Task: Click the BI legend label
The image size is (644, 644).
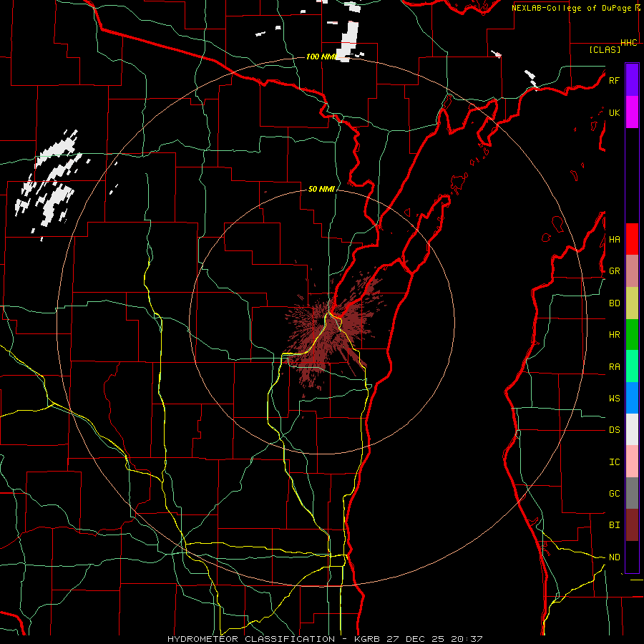Action: click(614, 525)
